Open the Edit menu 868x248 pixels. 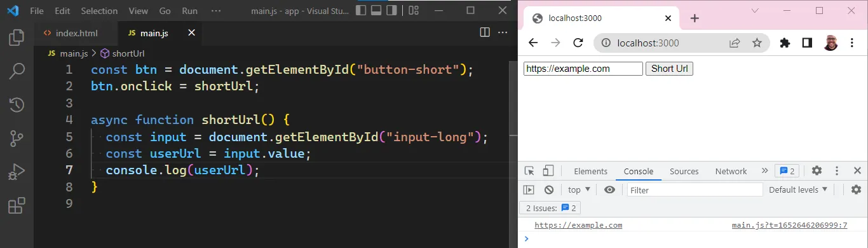click(x=62, y=11)
